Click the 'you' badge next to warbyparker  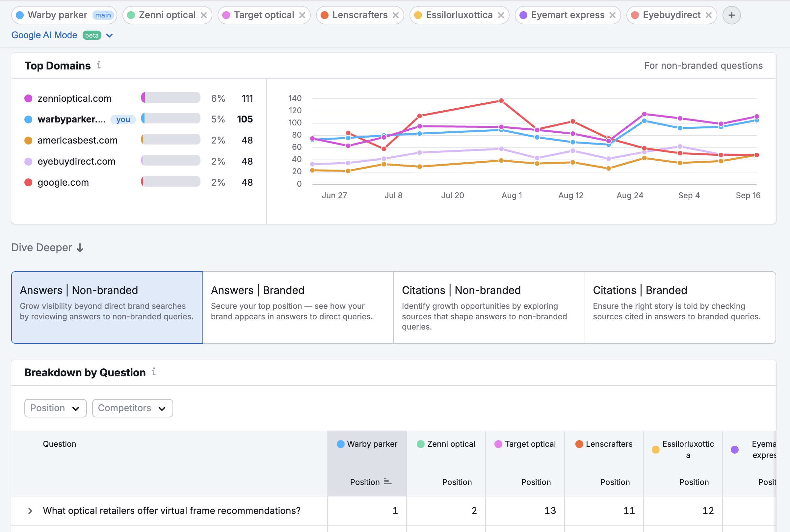pos(123,119)
